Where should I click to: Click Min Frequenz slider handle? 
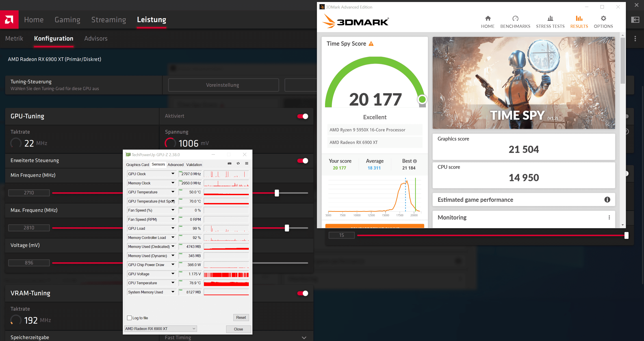[x=277, y=193]
